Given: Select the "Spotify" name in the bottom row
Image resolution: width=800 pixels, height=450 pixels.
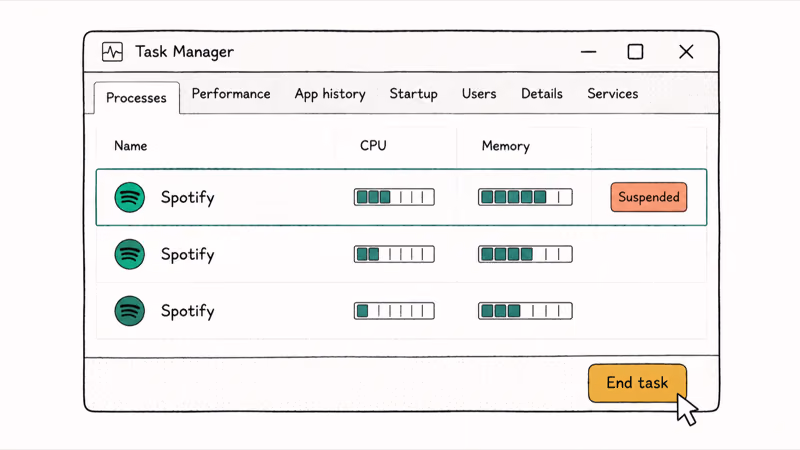Looking at the screenshot, I should pyautogui.click(x=187, y=311).
